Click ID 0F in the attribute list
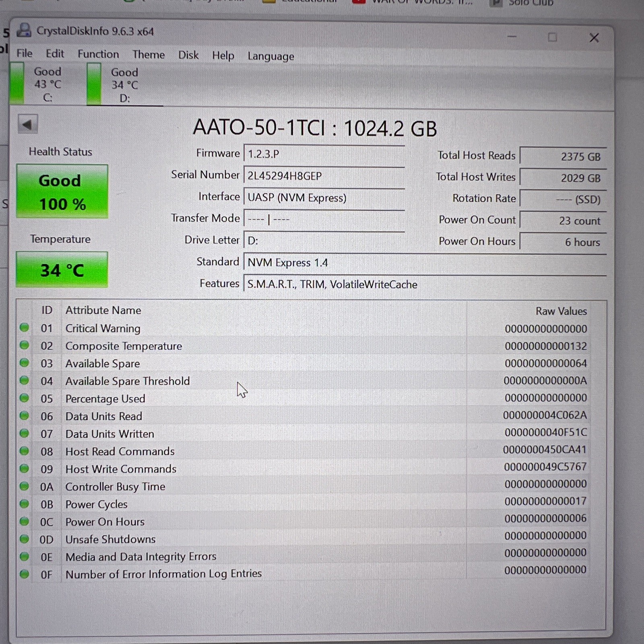 47,574
